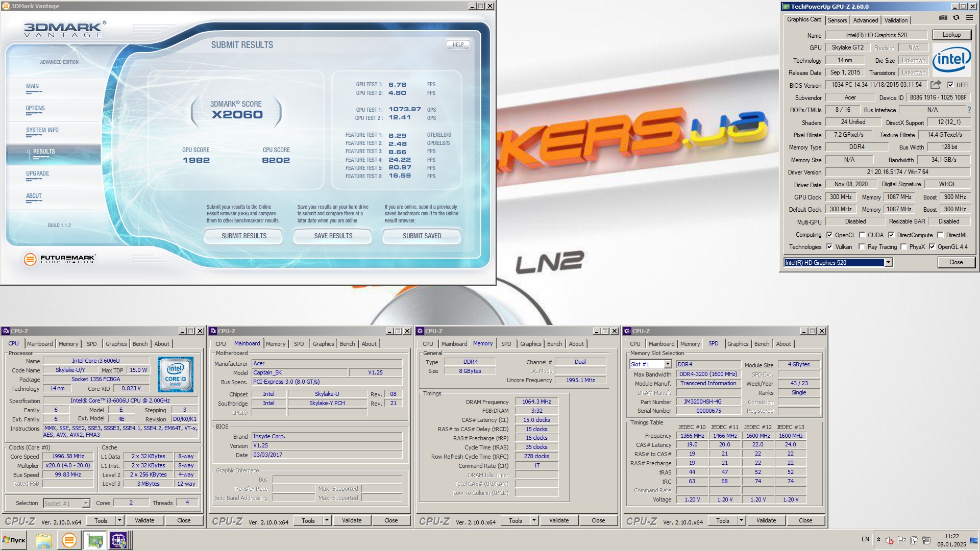
Task: Click 3DMark Vantage logo at top of sidebar
Action: click(65, 30)
